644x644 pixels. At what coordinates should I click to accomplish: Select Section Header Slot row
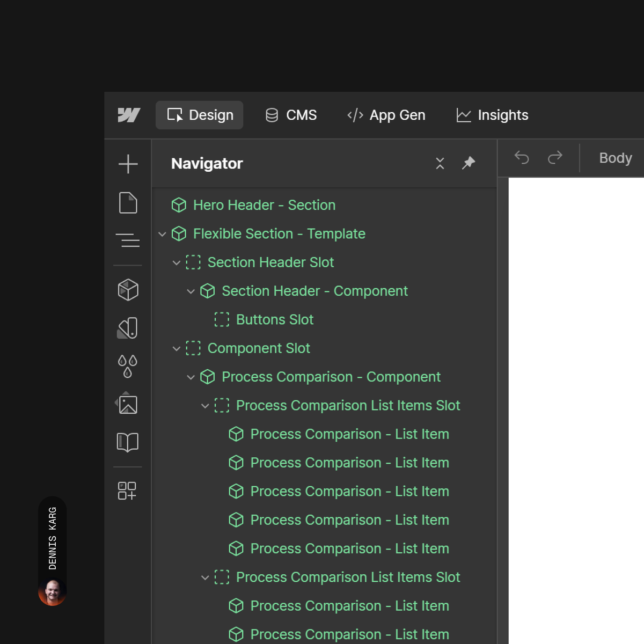click(x=324, y=262)
